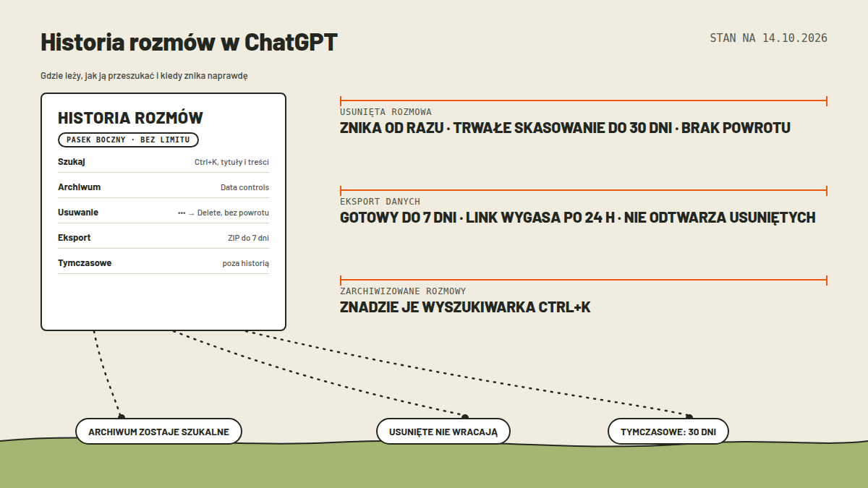Select the "Tymczasowe" row label

[x=85, y=263]
